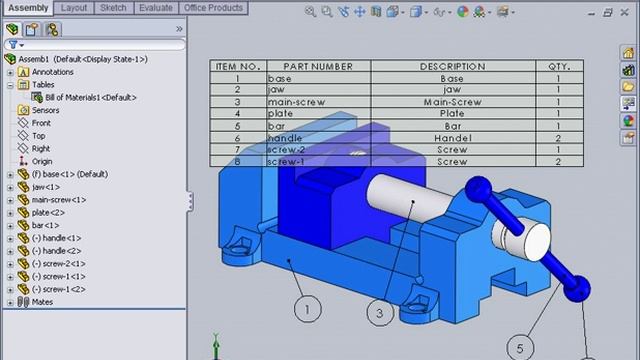
Task: Click the Section View icon
Action: tap(376, 12)
